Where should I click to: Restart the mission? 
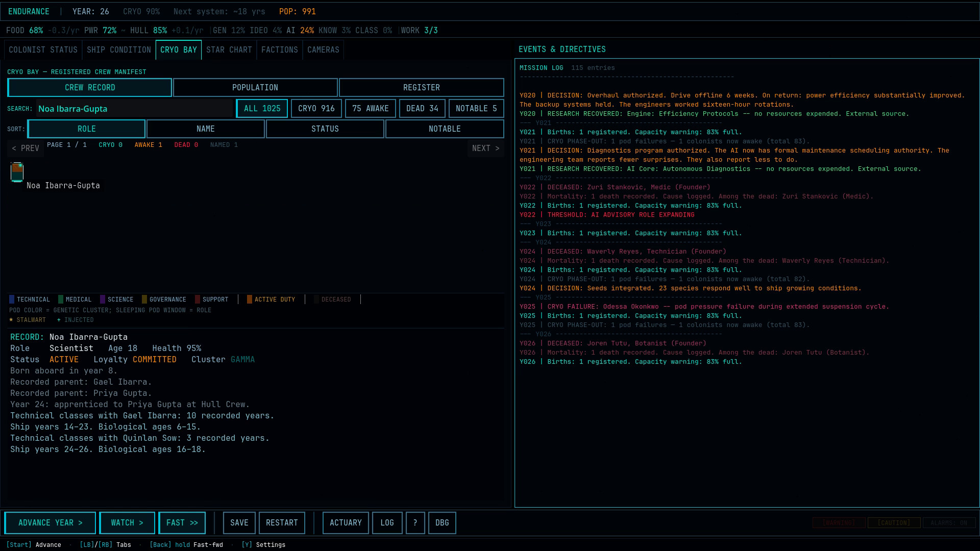282,523
